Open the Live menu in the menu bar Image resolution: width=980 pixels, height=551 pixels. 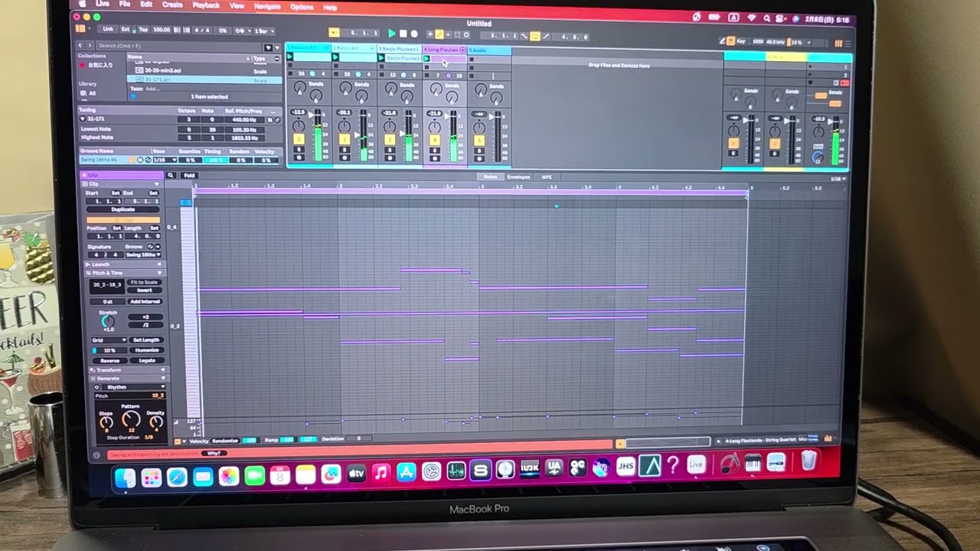pos(103,4)
